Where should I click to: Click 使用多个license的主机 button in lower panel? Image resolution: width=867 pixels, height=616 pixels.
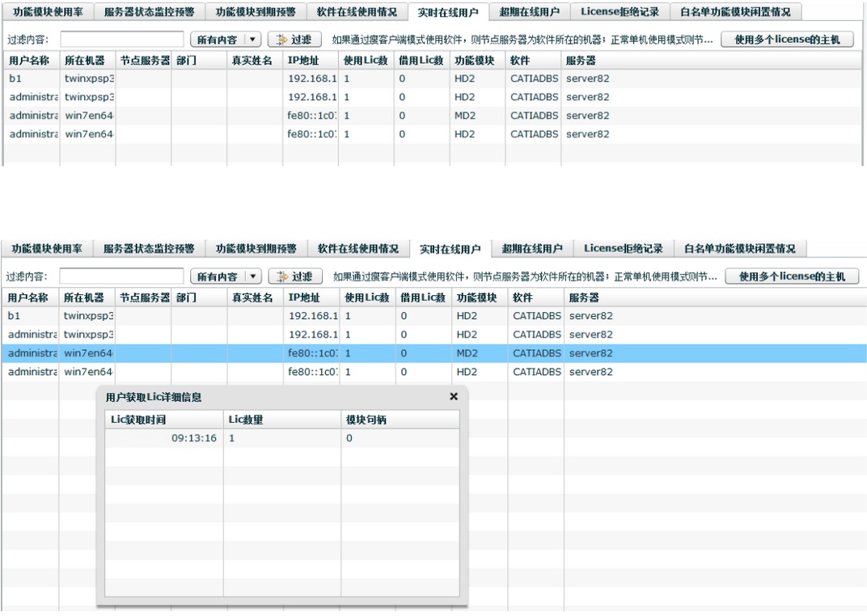coord(791,276)
